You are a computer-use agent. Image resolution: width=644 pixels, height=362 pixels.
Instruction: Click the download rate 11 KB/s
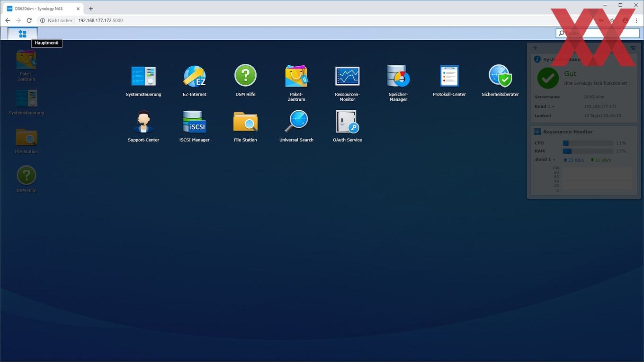pyautogui.click(x=600, y=160)
